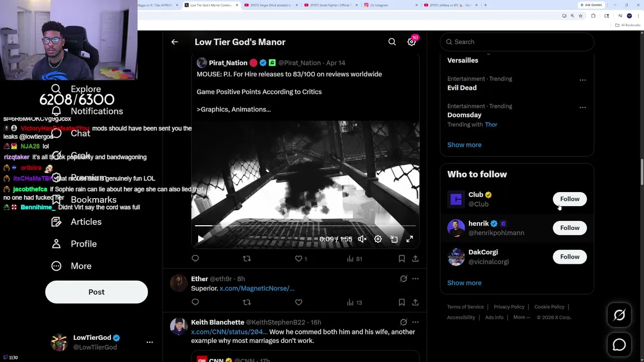Repost Ether's post
644x362 pixels.
coord(247,302)
